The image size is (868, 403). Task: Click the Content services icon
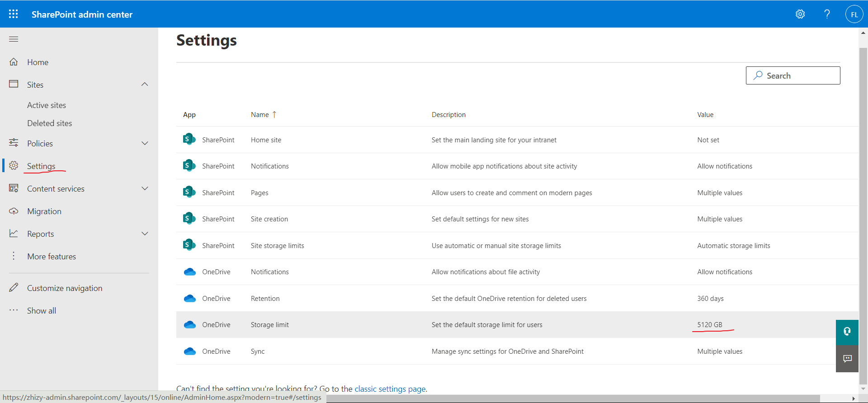click(x=14, y=188)
